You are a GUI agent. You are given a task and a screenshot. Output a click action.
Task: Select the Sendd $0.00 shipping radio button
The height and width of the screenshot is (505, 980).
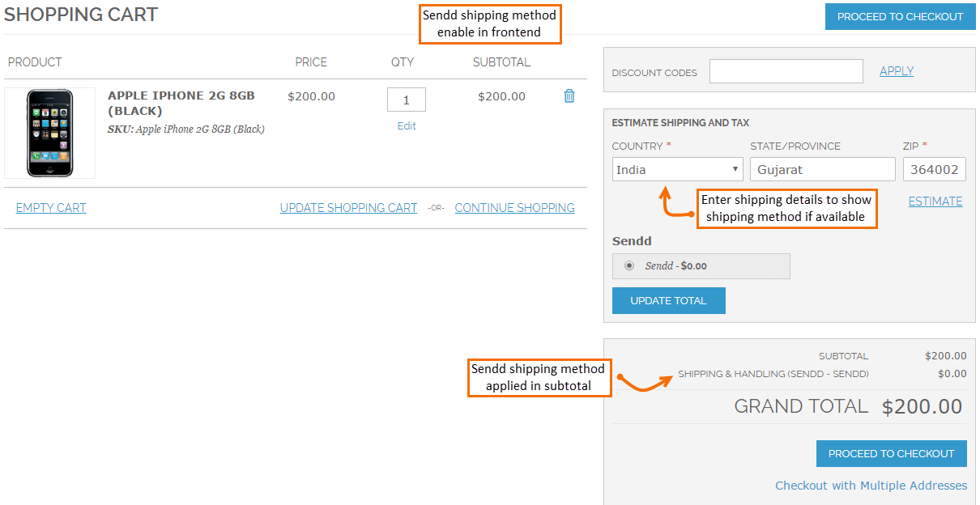coord(629,265)
